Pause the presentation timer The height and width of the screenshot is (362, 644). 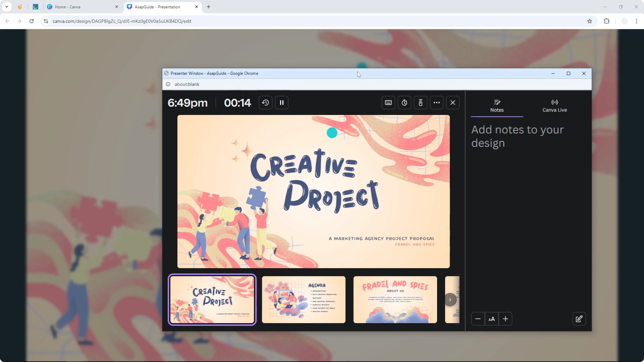click(282, 103)
